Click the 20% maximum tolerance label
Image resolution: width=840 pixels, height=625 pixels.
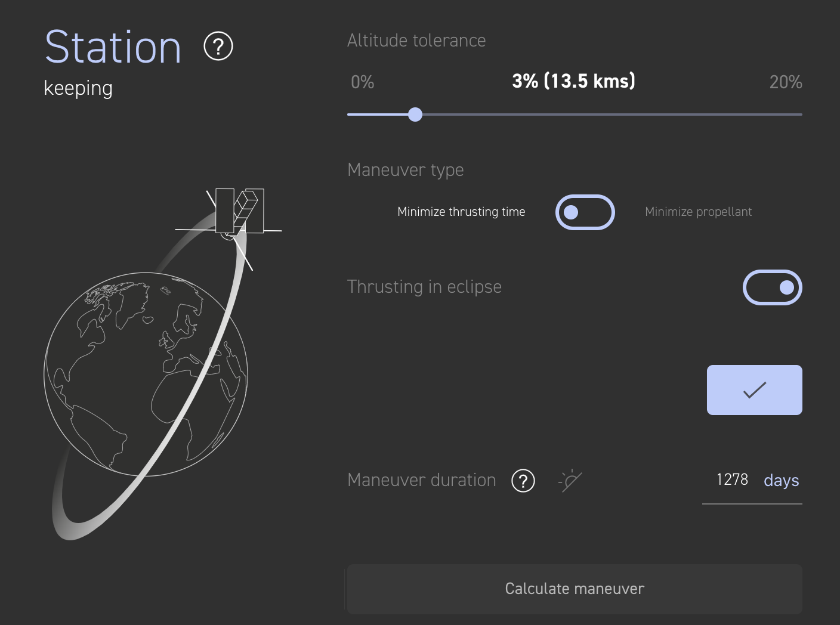point(785,82)
